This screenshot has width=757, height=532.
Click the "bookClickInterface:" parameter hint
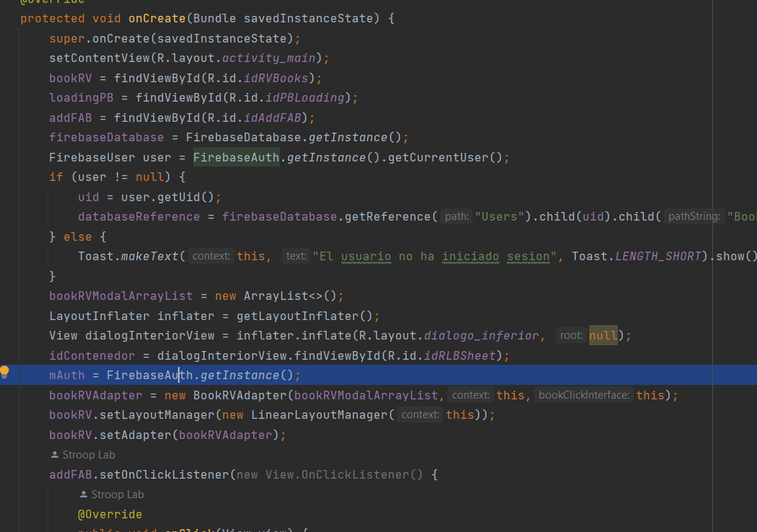point(584,395)
